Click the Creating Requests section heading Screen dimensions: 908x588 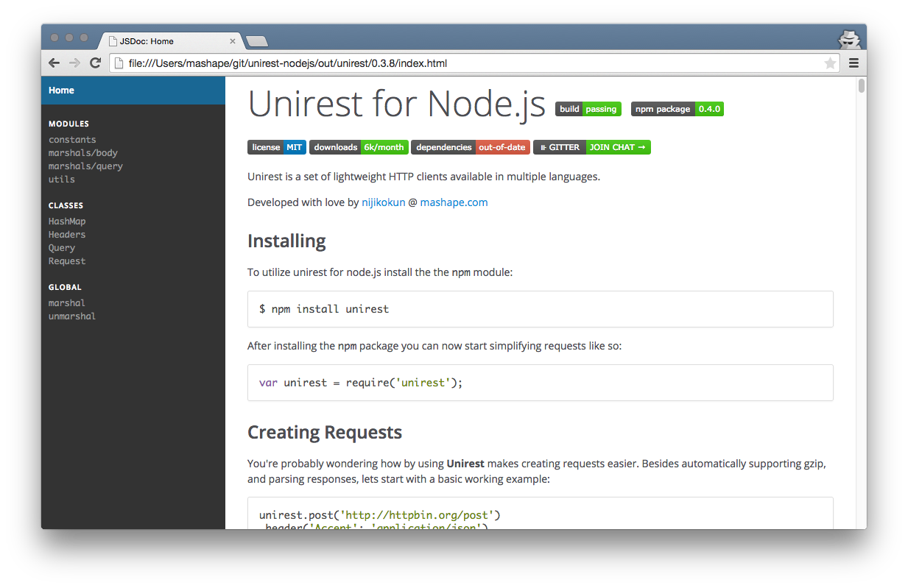(325, 432)
